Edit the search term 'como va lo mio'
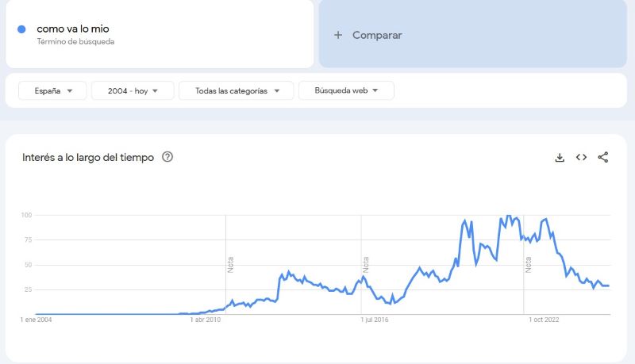The width and height of the screenshot is (635, 364). click(x=73, y=29)
